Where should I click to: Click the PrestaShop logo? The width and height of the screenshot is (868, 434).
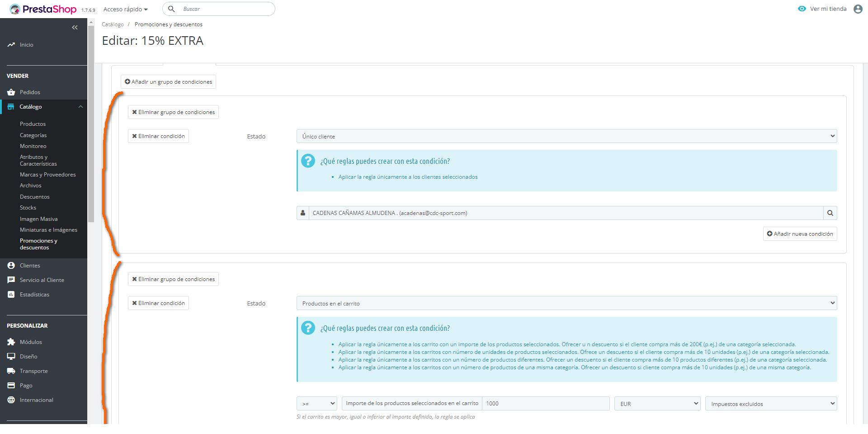tap(43, 9)
